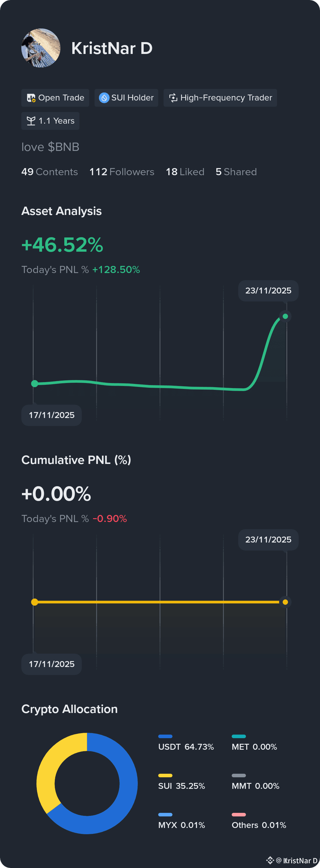The image size is (320, 868).
Task: Click the Others pink legend swatch
Action: 239,814
